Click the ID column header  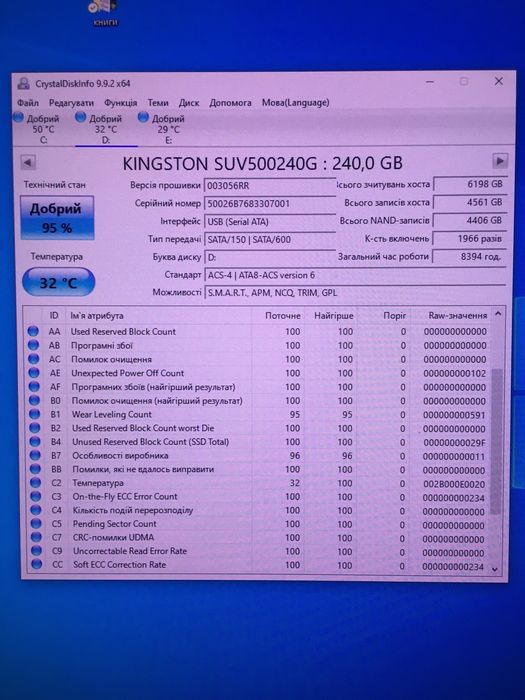pos(54,316)
